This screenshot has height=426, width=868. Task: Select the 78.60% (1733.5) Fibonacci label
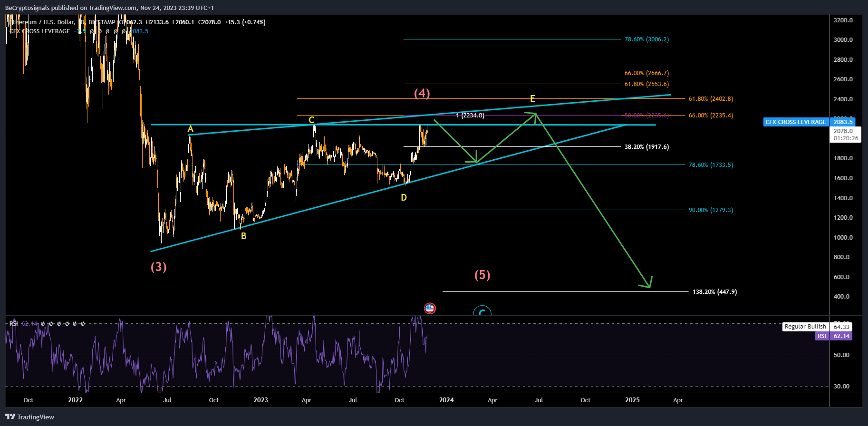[711, 165]
